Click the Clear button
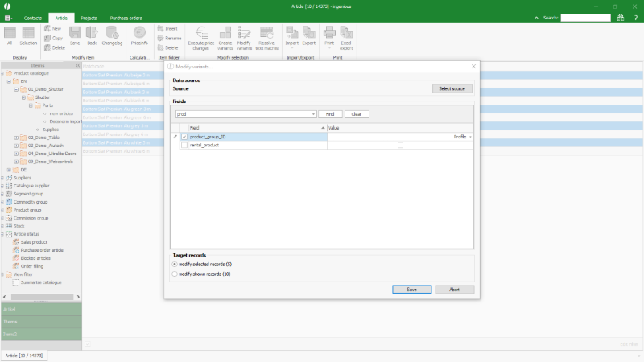 click(357, 114)
